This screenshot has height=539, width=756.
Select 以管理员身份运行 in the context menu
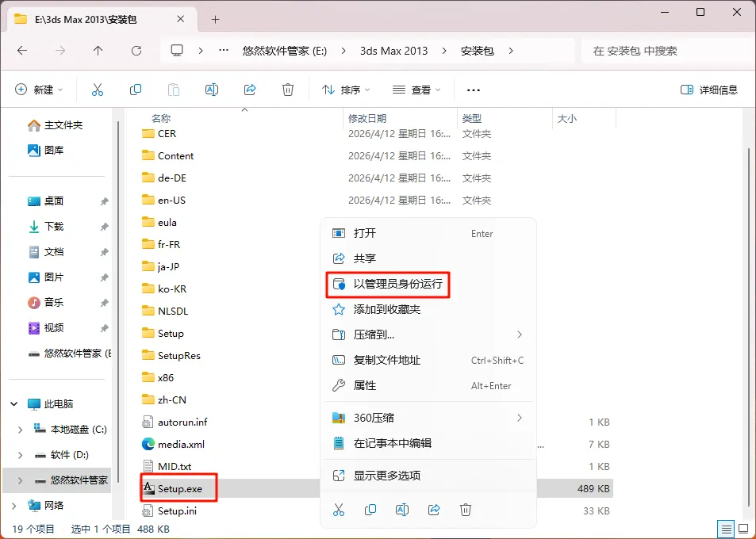click(x=428, y=284)
